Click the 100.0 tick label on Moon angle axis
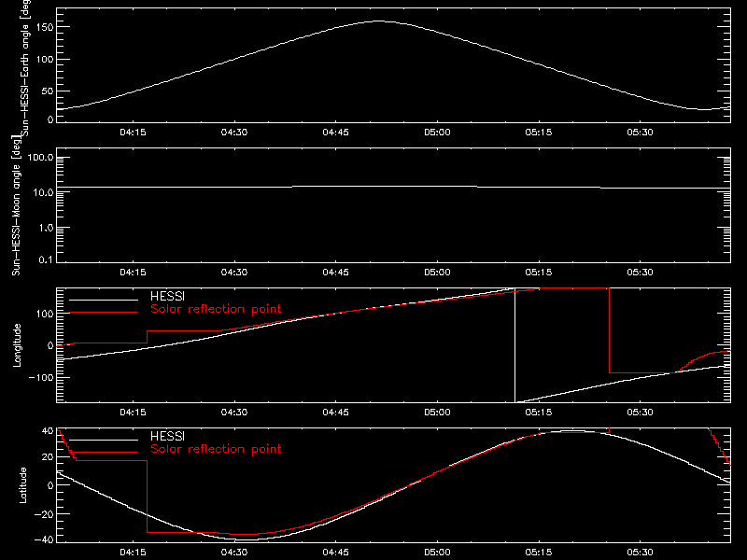 point(40,158)
